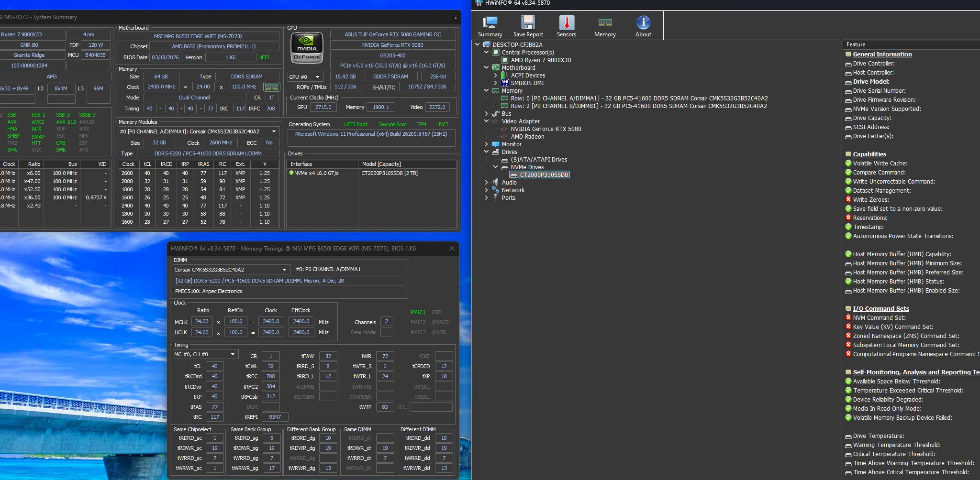Expand the Monitor tree node
Viewport: 980px width, 480px height.
[487, 144]
